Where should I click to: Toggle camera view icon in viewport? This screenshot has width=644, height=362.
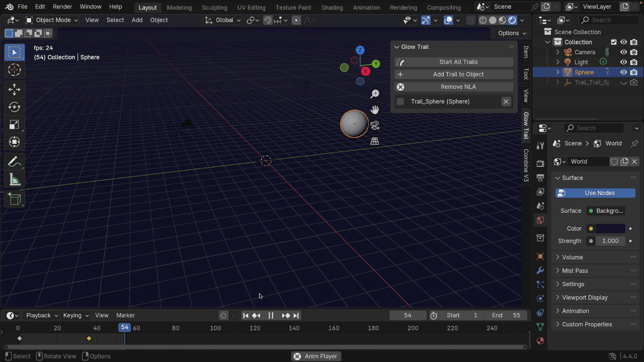pos(375,125)
